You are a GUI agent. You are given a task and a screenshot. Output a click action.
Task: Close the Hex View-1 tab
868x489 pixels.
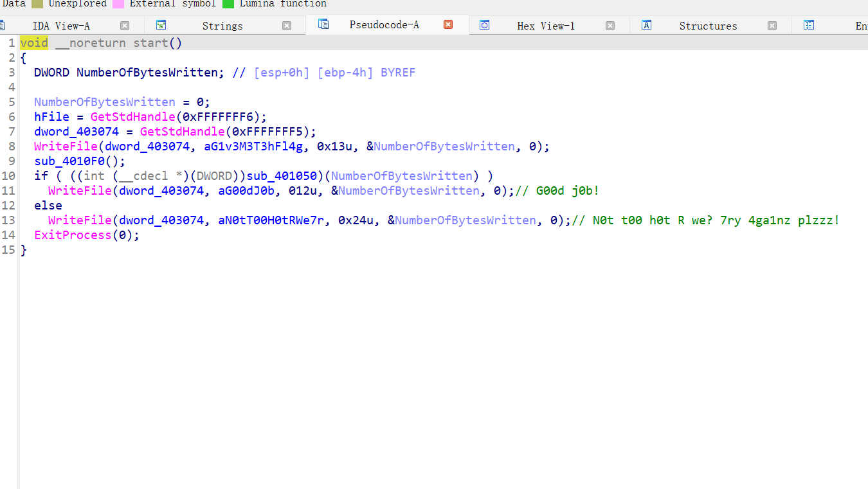[610, 26]
